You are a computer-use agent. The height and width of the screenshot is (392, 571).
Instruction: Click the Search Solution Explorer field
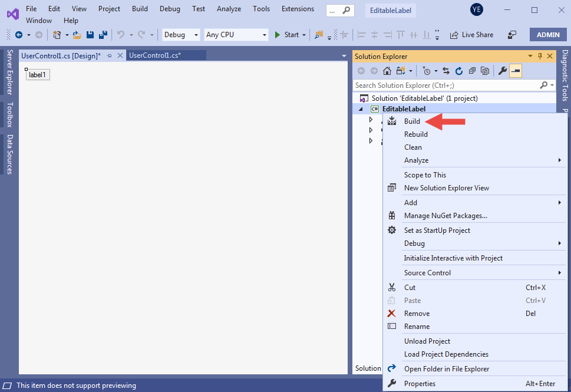pos(446,85)
